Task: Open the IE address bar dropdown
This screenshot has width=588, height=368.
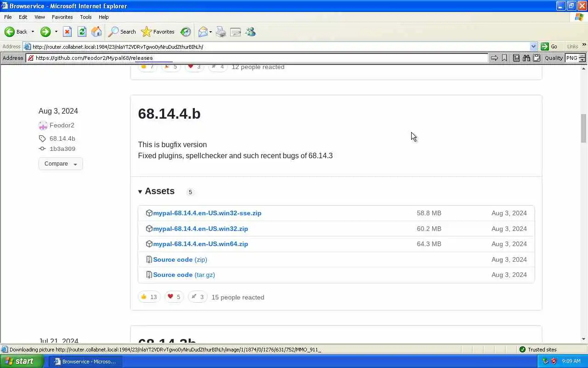Action: point(533,46)
